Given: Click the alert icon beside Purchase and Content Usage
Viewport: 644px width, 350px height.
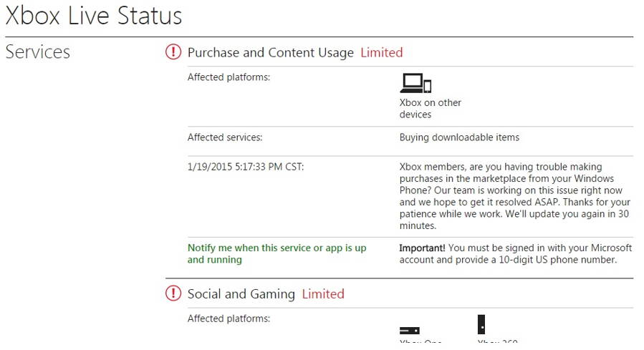Looking at the screenshot, I should pos(173,52).
